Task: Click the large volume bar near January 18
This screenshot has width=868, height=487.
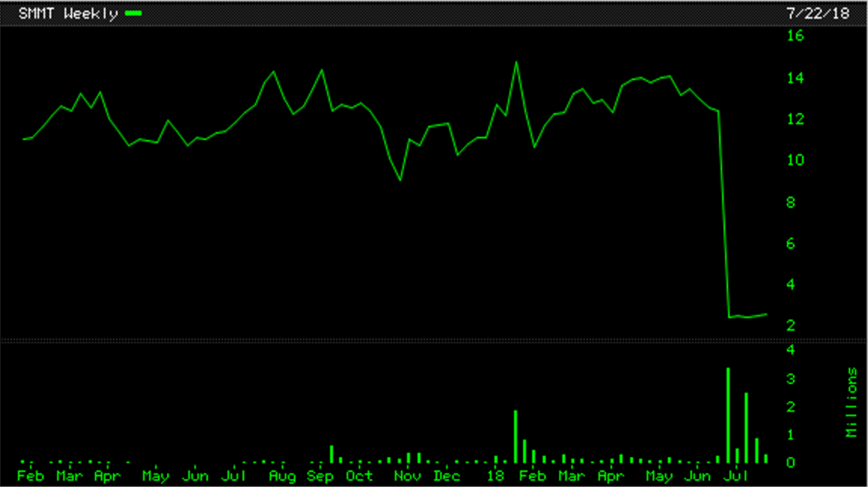Action: (x=515, y=436)
